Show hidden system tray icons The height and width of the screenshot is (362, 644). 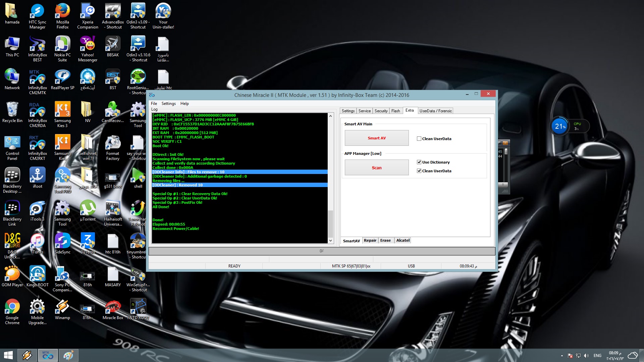562,356
